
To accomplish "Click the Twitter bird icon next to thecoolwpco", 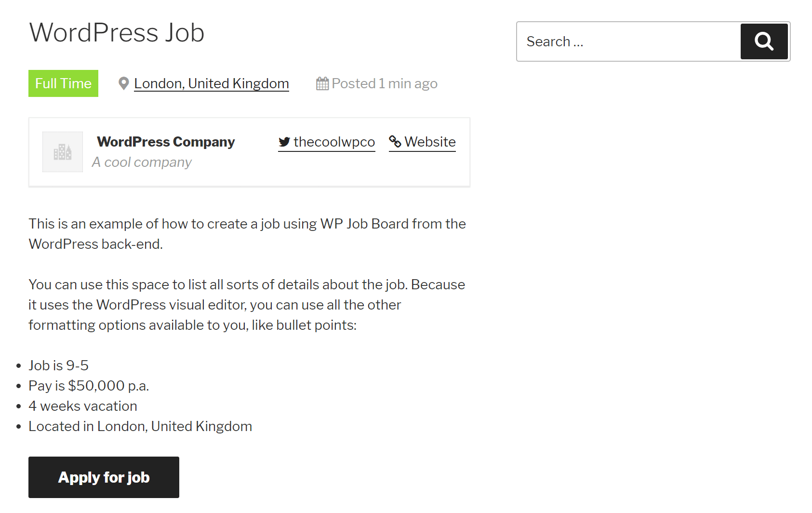I will (x=284, y=142).
